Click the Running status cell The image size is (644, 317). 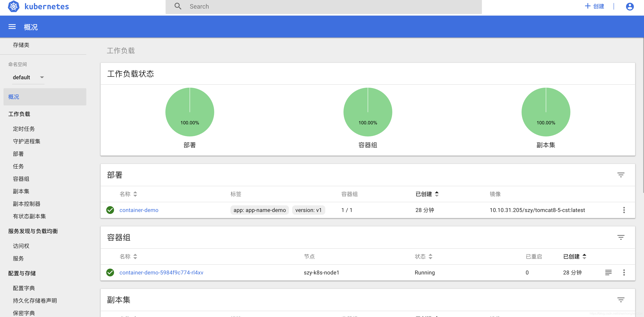(x=425, y=272)
